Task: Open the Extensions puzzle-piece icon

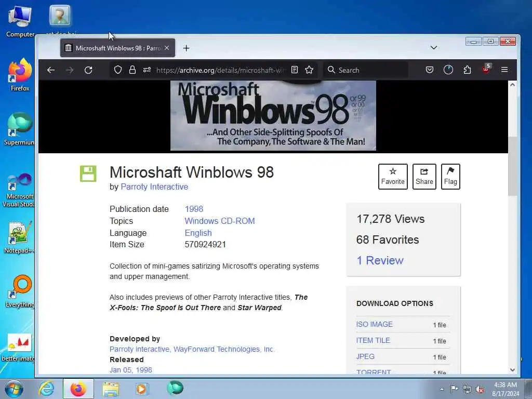Action: click(x=467, y=70)
